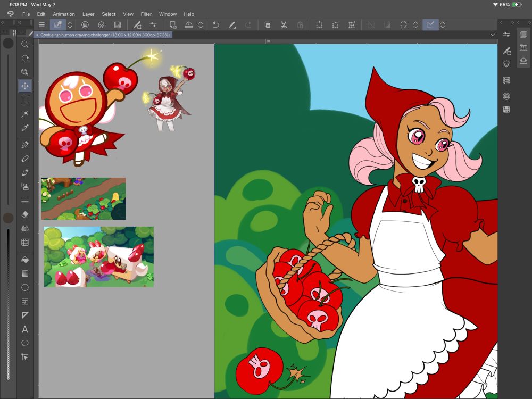The height and width of the screenshot is (399, 532).
Task: Click the Cut scissors icon
Action: 284,25
